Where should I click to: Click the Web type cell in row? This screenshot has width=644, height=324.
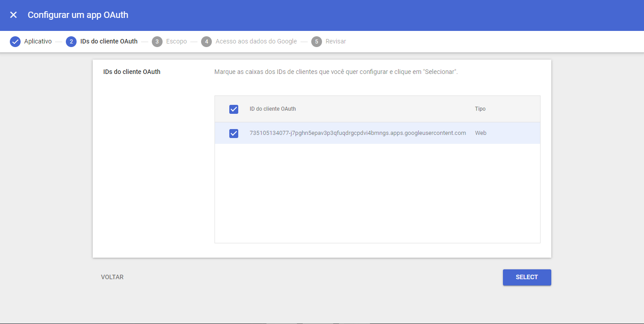[x=481, y=133]
